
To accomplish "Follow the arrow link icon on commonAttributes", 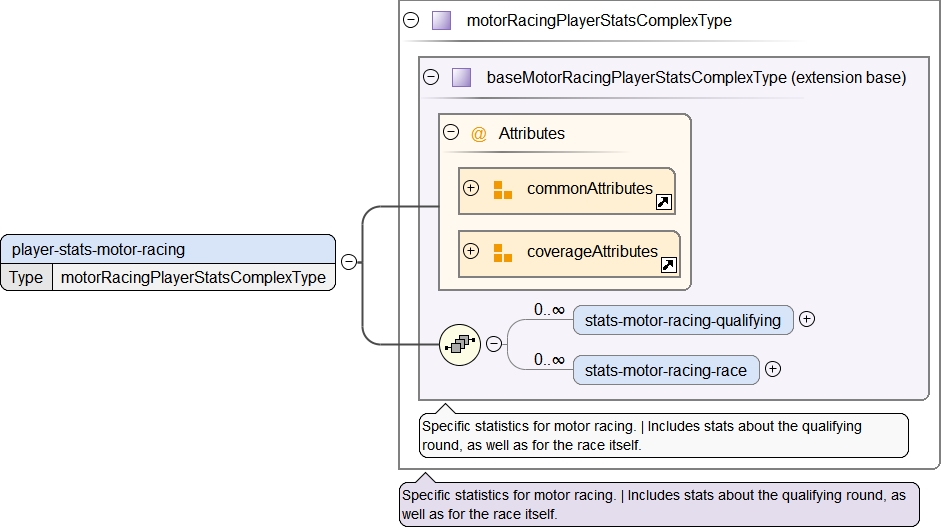I will click(663, 203).
